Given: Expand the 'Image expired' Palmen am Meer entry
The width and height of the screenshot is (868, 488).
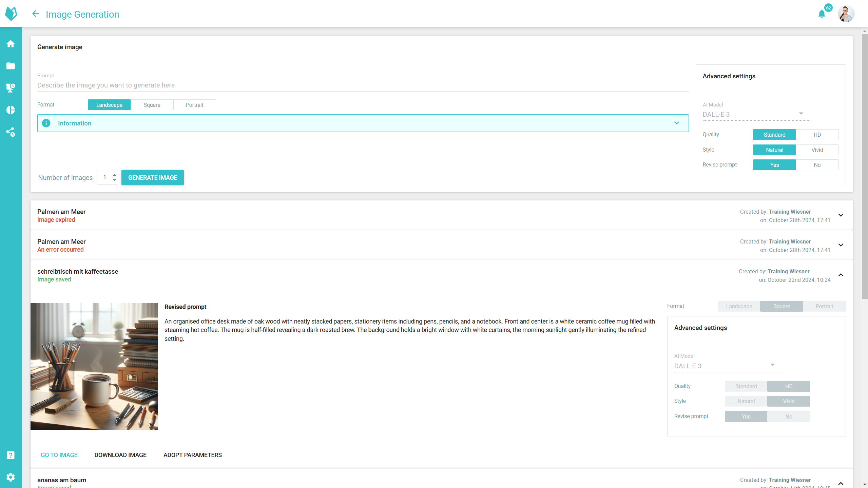Looking at the screenshot, I should point(841,215).
